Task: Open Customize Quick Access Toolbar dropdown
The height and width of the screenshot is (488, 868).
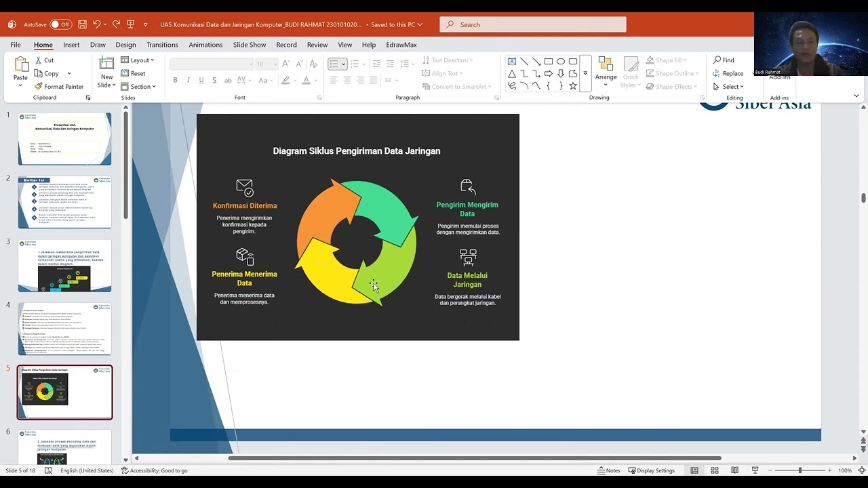Action: point(145,24)
